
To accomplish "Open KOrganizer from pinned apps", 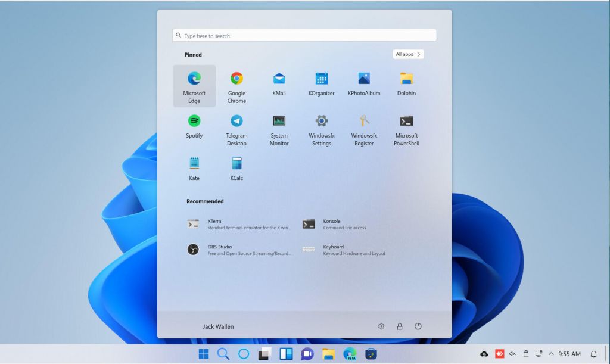I will click(x=321, y=83).
